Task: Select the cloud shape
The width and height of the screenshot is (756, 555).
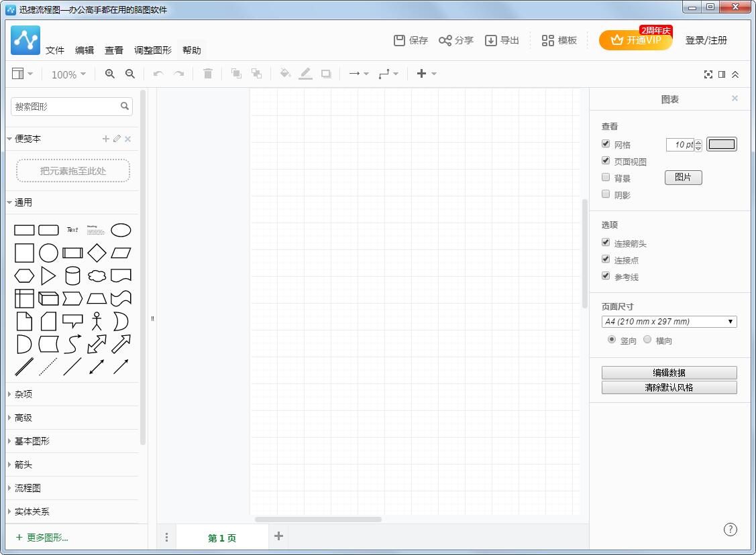Action: pyautogui.click(x=97, y=275)
